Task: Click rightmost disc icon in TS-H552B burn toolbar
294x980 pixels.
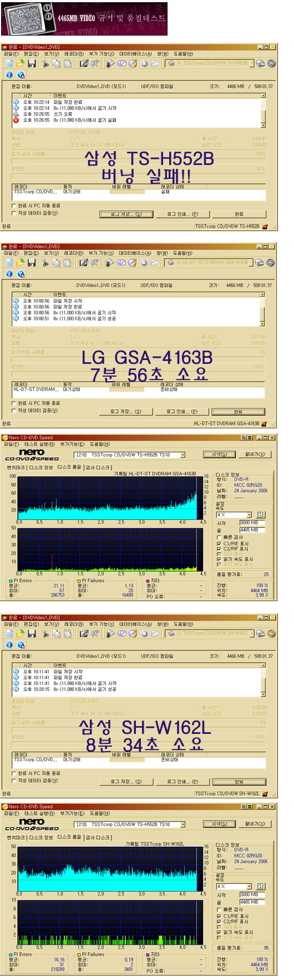Action: [x=271, y=63]
